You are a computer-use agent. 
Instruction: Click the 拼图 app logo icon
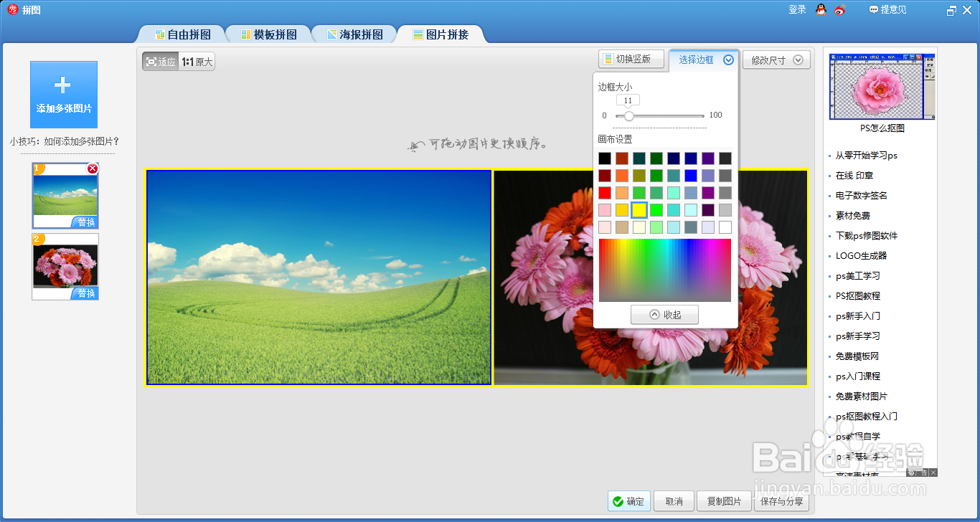point(12,10)
